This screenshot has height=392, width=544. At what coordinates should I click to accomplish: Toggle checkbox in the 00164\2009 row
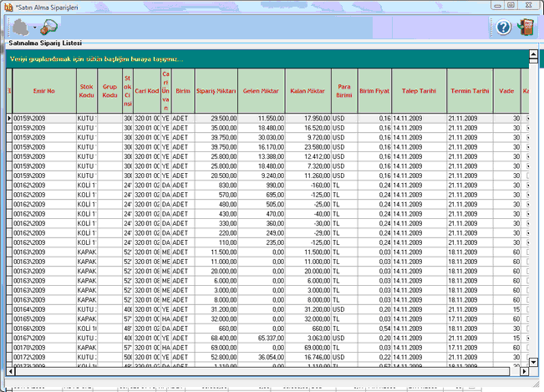(x=527, y=309)
